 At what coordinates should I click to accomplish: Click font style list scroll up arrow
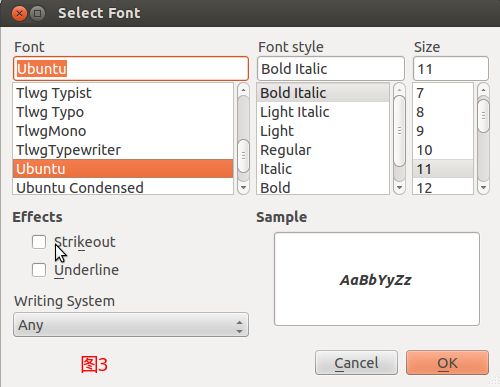[x=399, y=90]
